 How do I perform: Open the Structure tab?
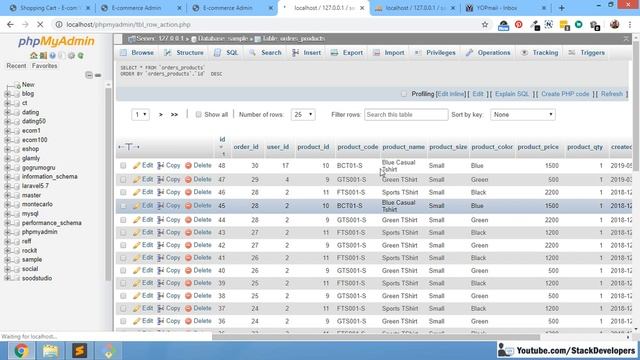pos(184,53)
